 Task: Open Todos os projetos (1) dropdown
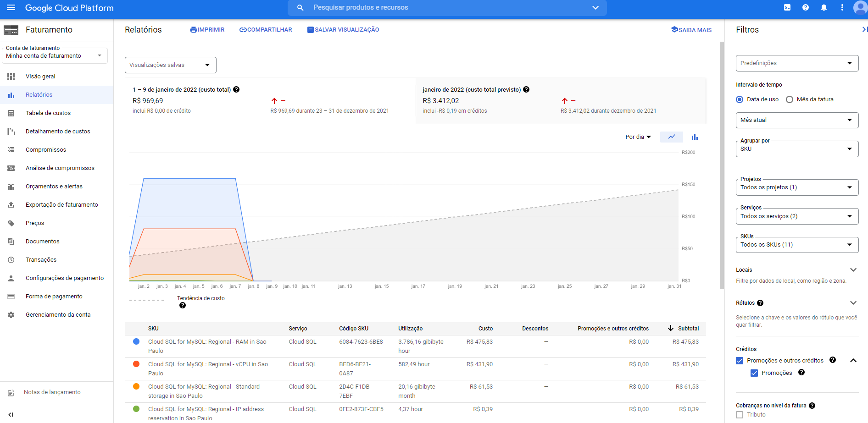pos(797,187)
